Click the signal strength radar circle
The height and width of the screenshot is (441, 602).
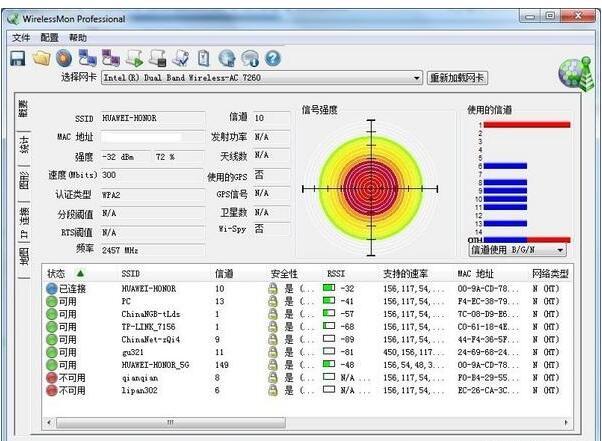coord(371,188)
